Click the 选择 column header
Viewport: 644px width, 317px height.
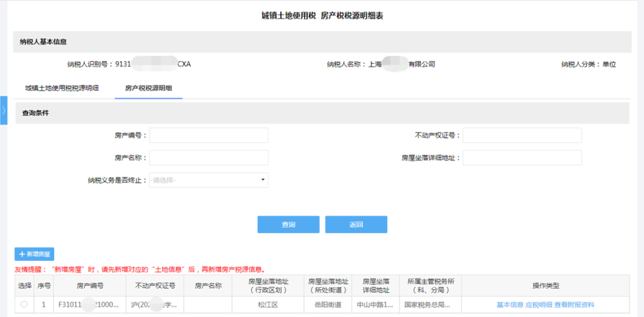click(x=24, y=286)
